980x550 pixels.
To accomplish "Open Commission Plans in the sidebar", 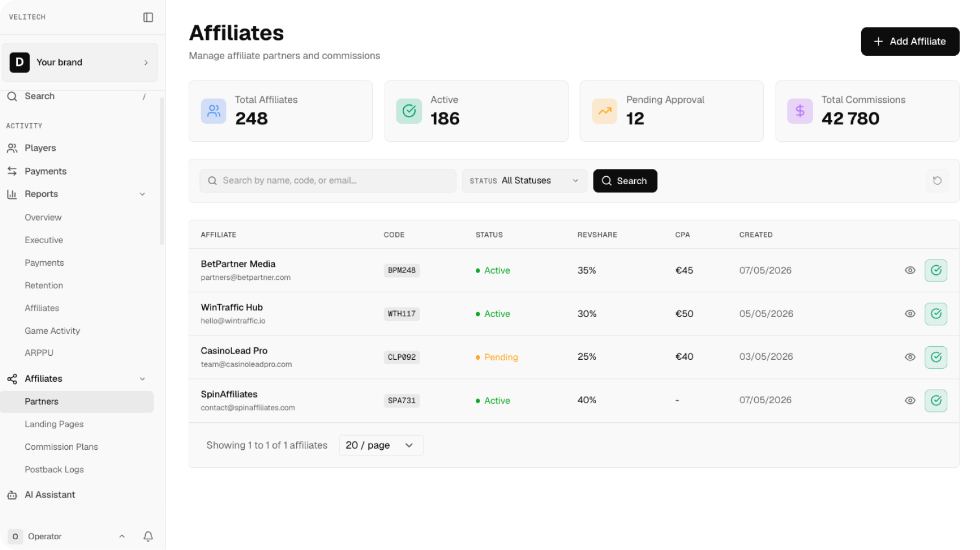I will tap(61, 447).
